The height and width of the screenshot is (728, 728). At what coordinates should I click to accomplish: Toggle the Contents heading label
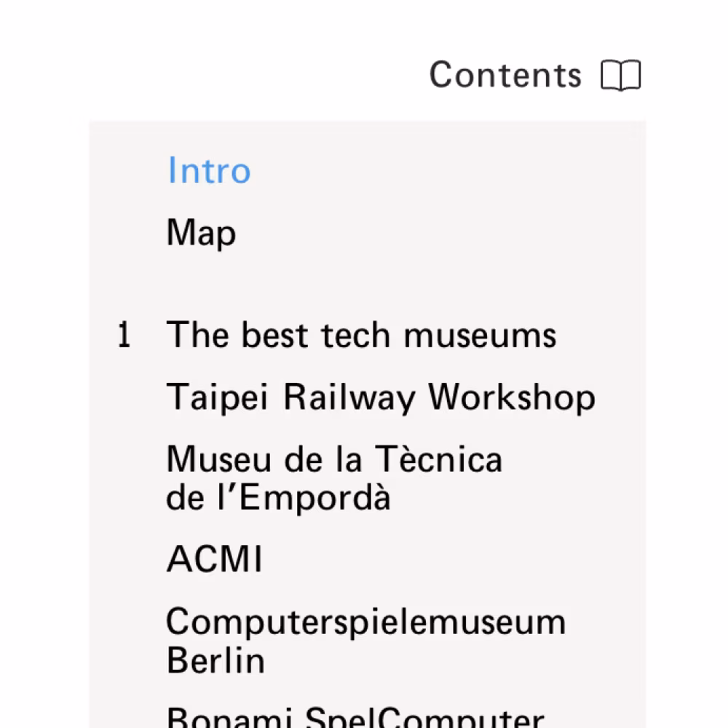(505, 75)
